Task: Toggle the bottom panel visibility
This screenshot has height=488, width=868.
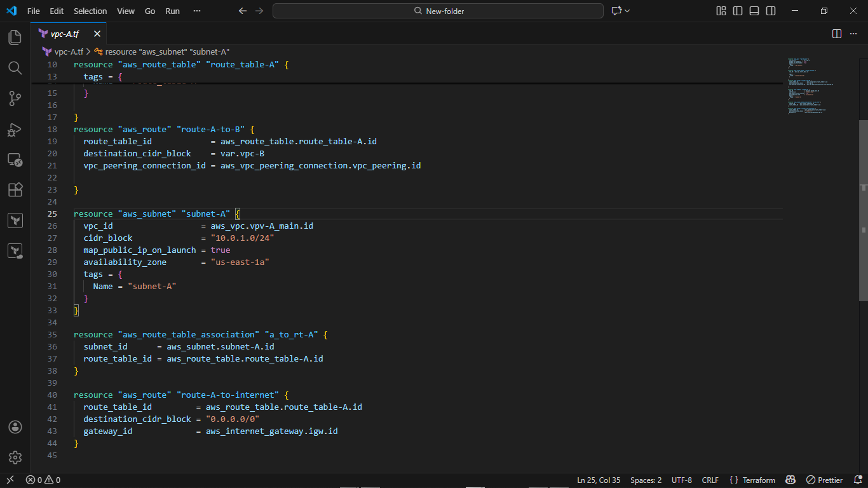Action: (754, 11)
